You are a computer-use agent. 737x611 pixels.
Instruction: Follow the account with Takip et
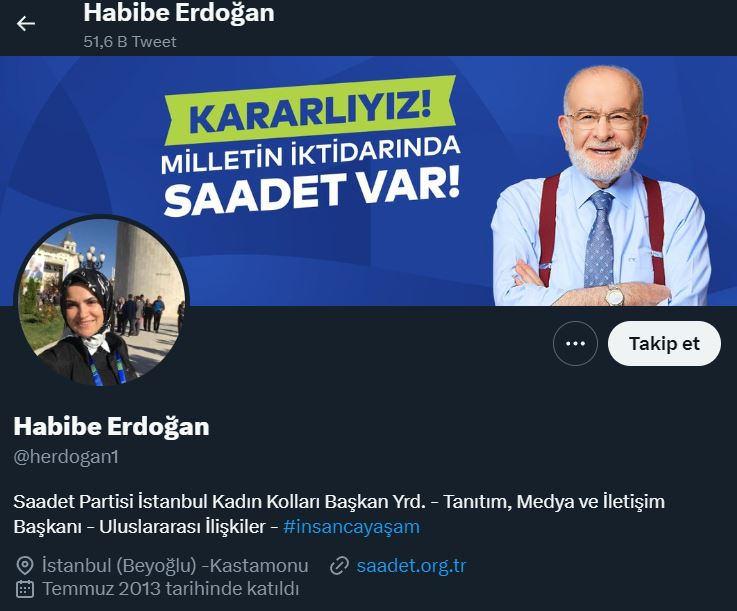664,344
